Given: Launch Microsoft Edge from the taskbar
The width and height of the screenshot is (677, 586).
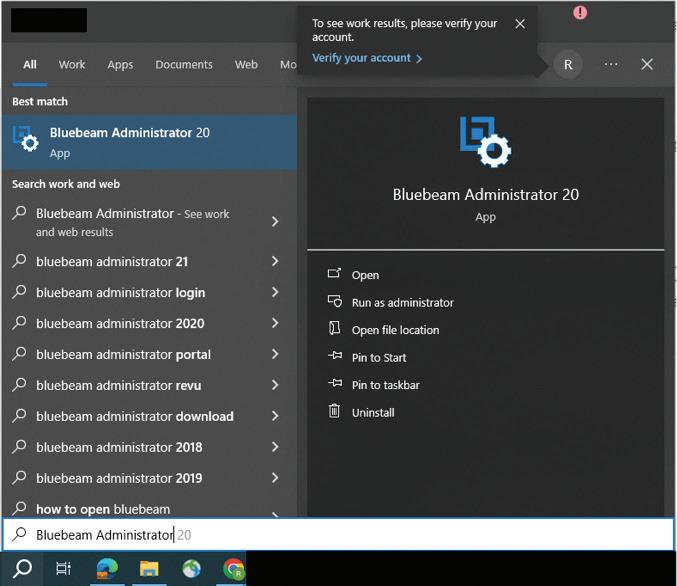Looking at the screenshot, I should 107,568.
